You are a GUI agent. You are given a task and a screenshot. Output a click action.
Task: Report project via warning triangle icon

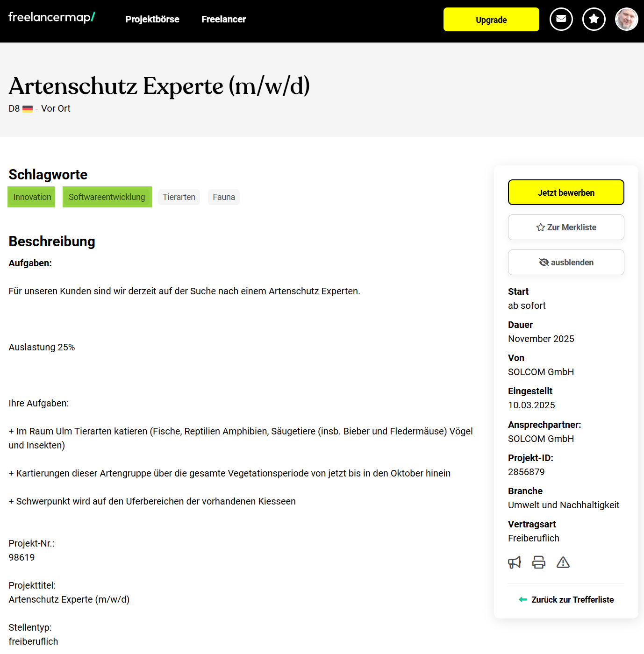point(563,562)
